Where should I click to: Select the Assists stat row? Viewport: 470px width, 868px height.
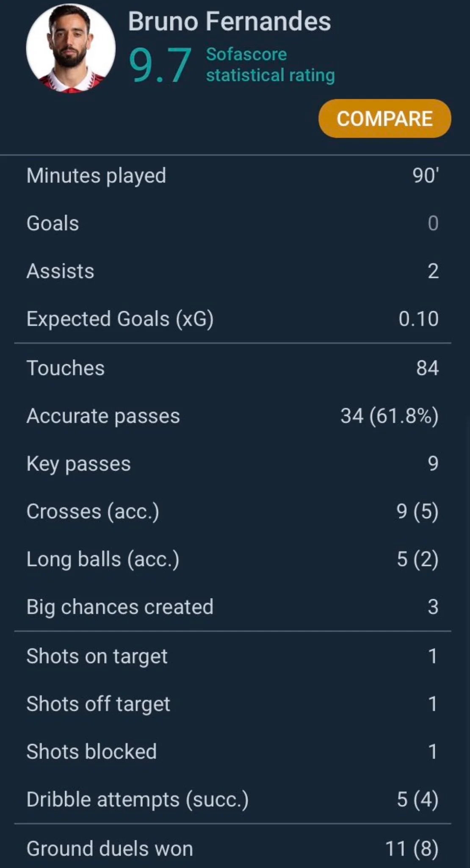click(232, 271)
